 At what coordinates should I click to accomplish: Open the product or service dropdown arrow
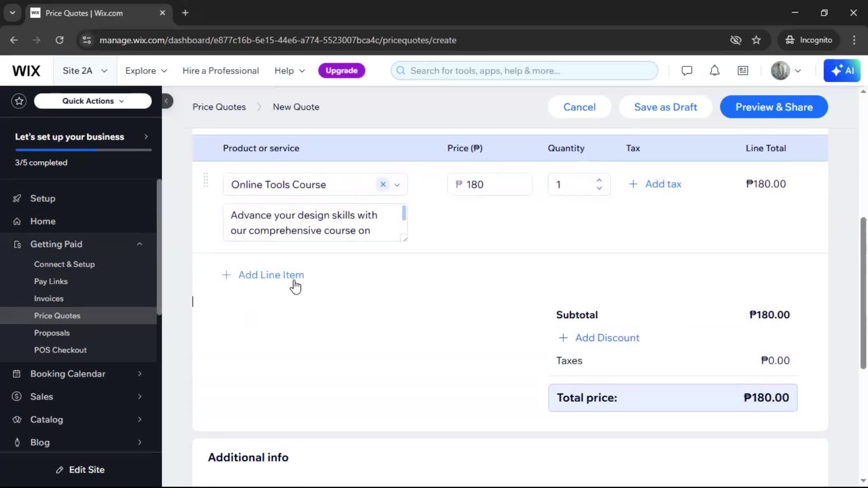coord(397,184)
